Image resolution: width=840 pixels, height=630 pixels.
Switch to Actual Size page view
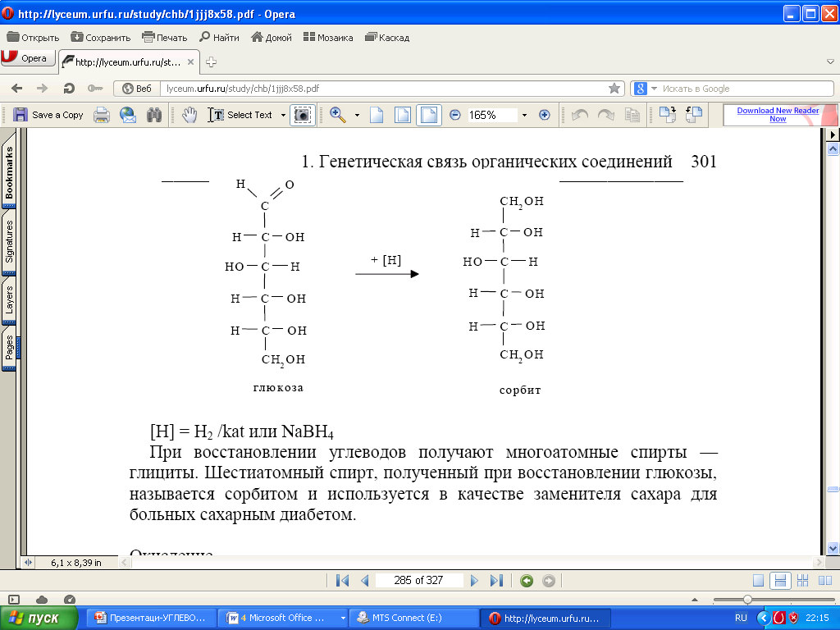point(377,115)
